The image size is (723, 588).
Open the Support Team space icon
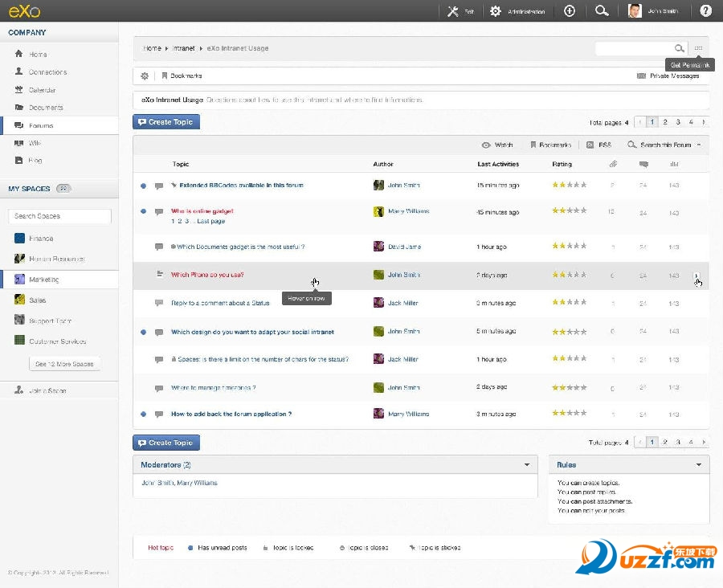coord(19,320)
